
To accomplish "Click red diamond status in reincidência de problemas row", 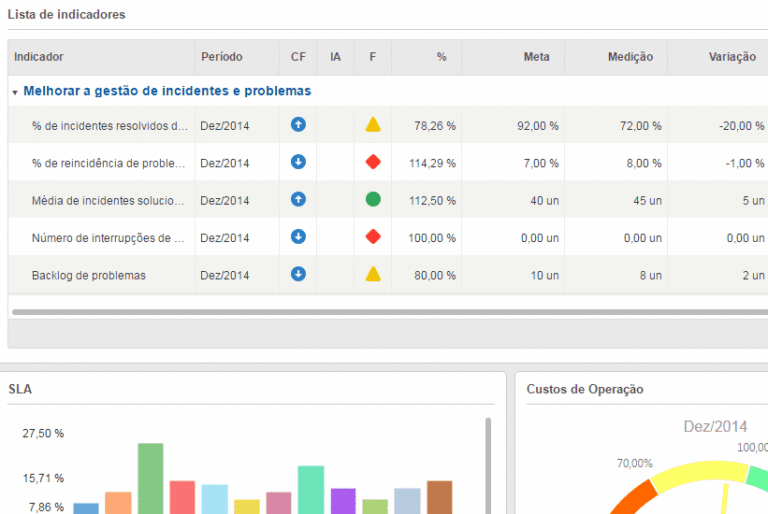I will click(x=373, y=162).
